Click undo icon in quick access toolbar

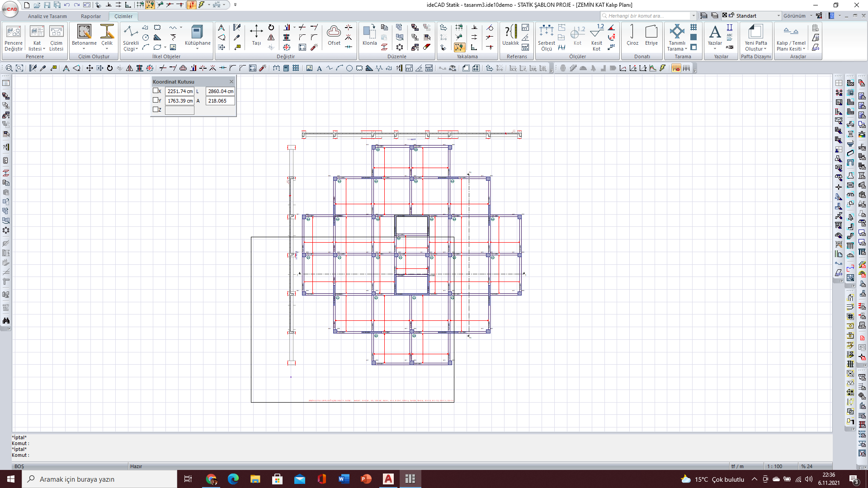pyautogui.click(x=67, y=5)
